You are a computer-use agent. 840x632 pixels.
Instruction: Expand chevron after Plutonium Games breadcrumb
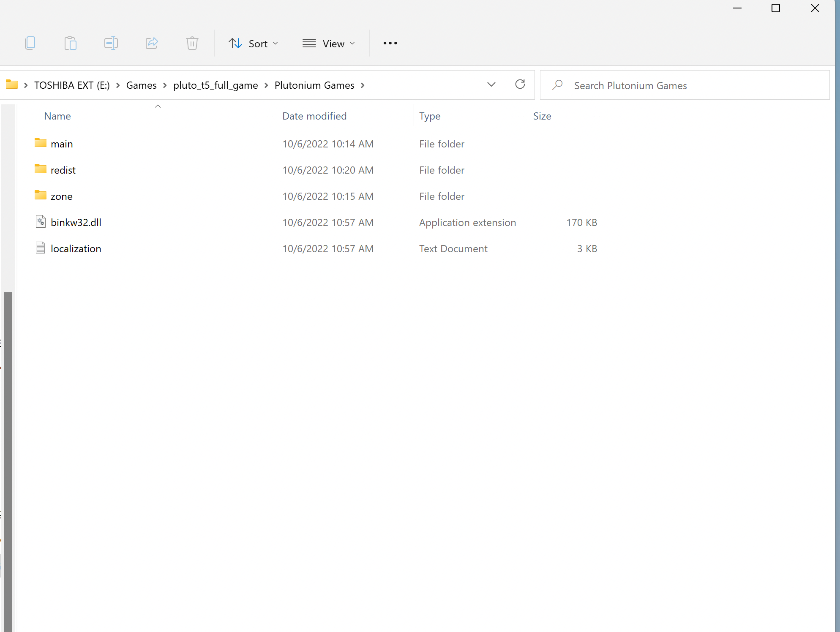pyautogui.click(x=363, y=85)
